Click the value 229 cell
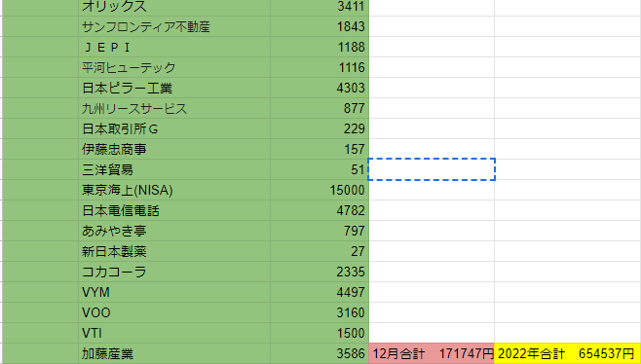The image size is (641, 364). pos(320,128)
